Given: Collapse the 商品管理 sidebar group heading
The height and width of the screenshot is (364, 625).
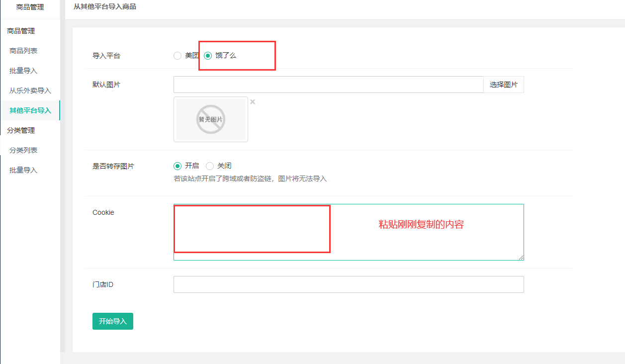Looking at the screenshot, I should tap(21, 31).
